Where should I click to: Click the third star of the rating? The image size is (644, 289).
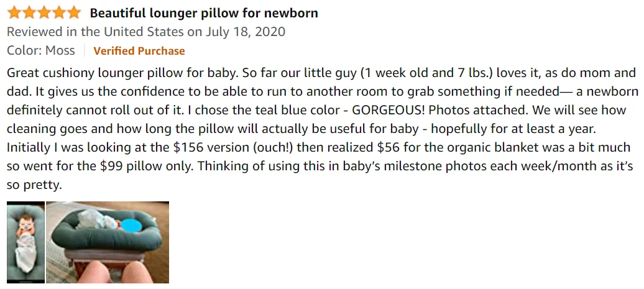point(44,13)
